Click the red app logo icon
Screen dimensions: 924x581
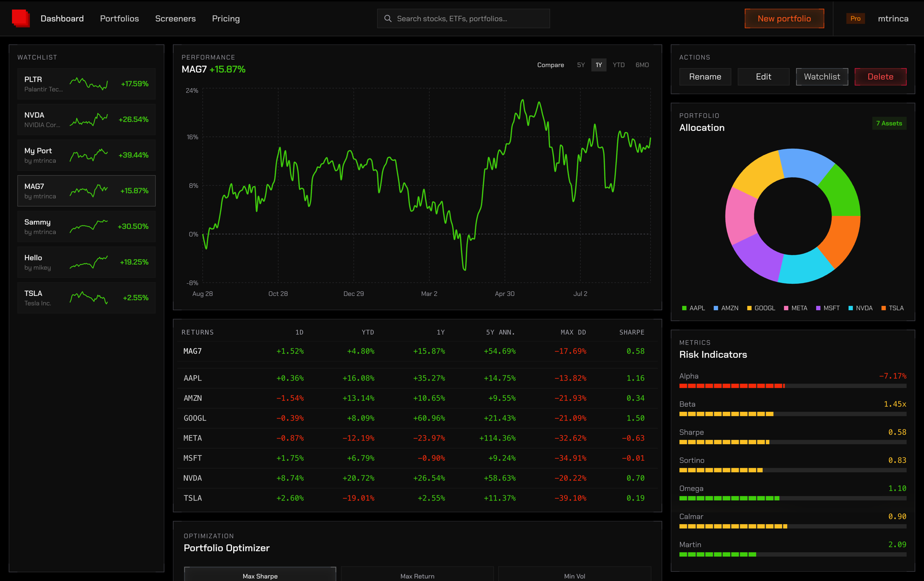[21, 18]
